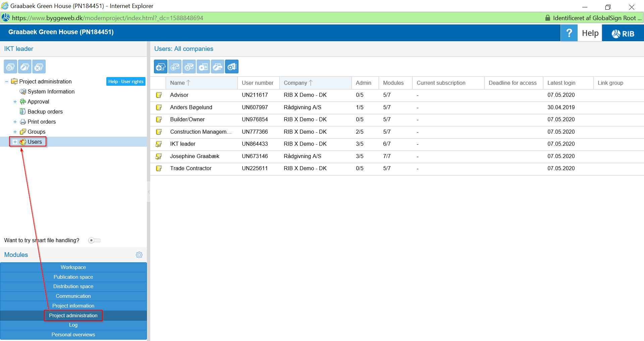This screenshot has width=644, height=341.
Task: Click the blue question mark help icon
Action: coord(569,33)
